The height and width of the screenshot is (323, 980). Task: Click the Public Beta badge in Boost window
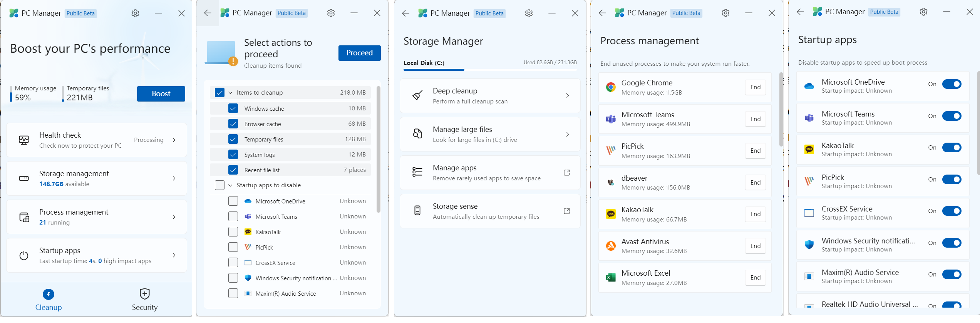pyautogui.click(x=80, y=13)
